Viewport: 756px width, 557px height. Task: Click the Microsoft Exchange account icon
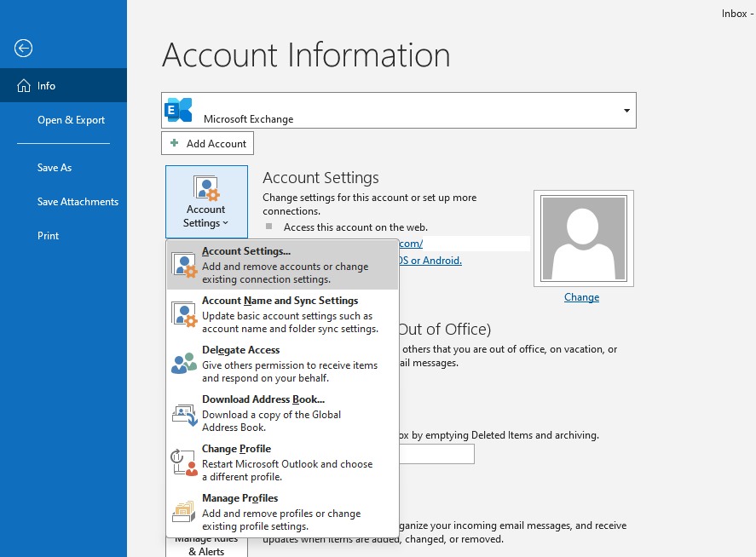179,111
